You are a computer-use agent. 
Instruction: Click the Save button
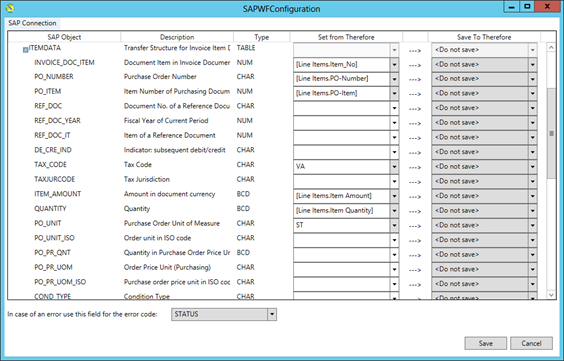(486, 343)
